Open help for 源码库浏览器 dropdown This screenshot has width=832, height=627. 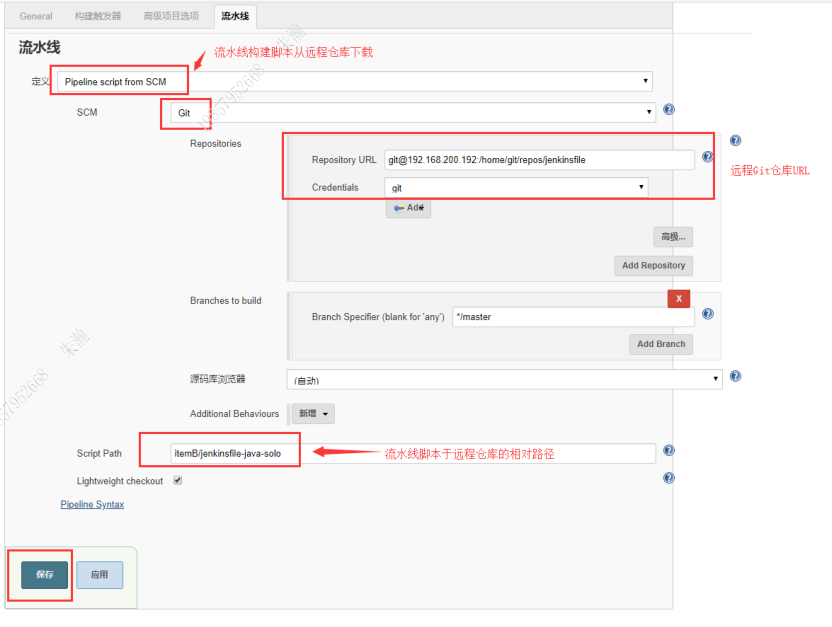pos(735,376)
